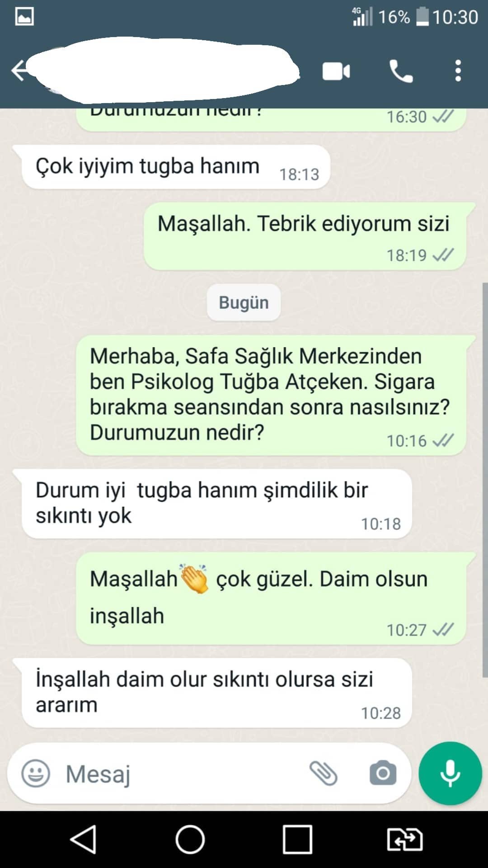Start a video call with camera icon
Screen dimensions: 488x868
click(336, 71)
